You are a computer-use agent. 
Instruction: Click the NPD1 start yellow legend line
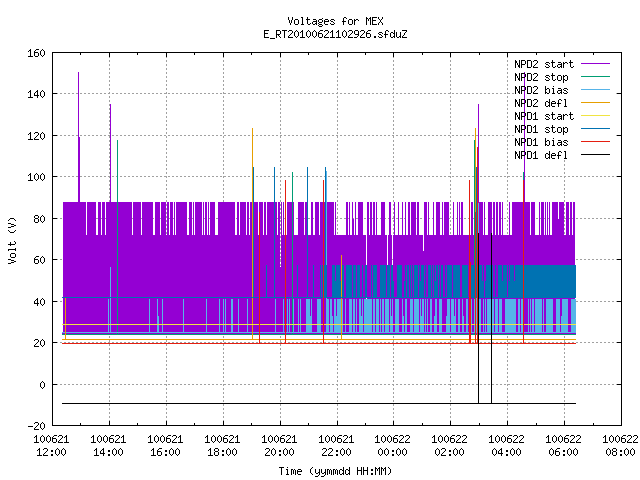[x=595, y=116]
